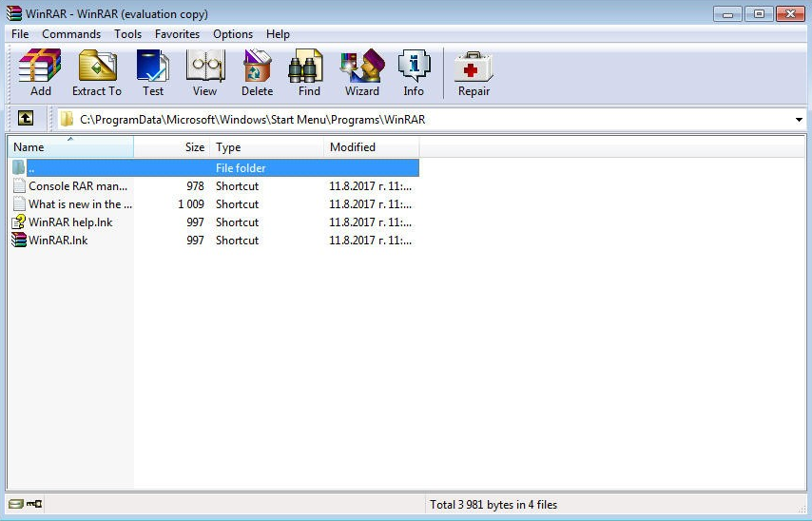Click the parent folder '..' icon

(x=19, y=167)
